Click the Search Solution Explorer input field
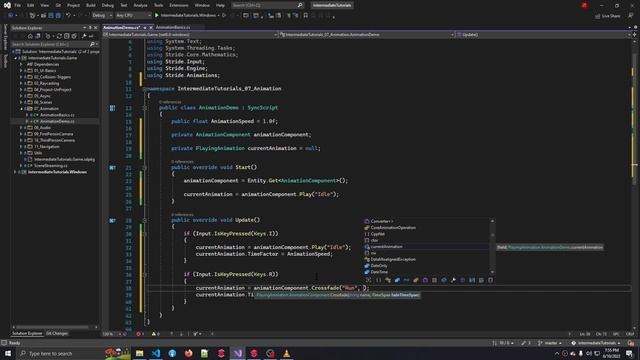640x360 pixels. tap(50, 44)
